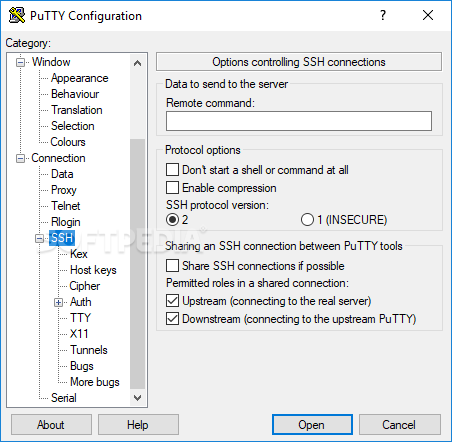Screen dimensions: 452x442
Task: Collapse the Connection tree node
Action: coord(21,158)
